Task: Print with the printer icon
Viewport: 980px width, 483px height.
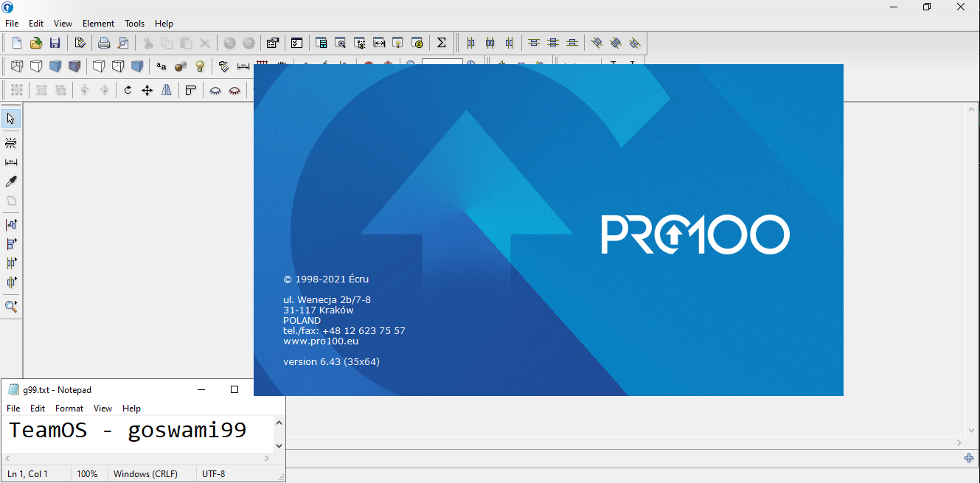Action: coord(104,43)
